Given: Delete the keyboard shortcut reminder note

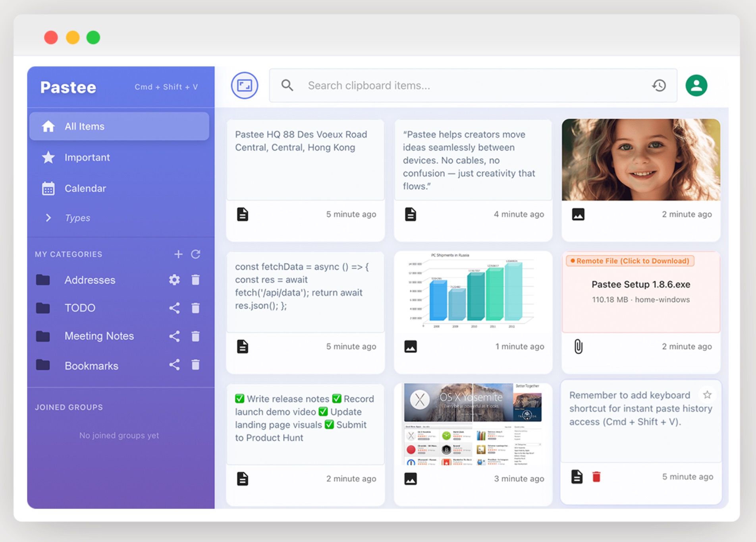Looking at the screenshot, I should [596, 476].
